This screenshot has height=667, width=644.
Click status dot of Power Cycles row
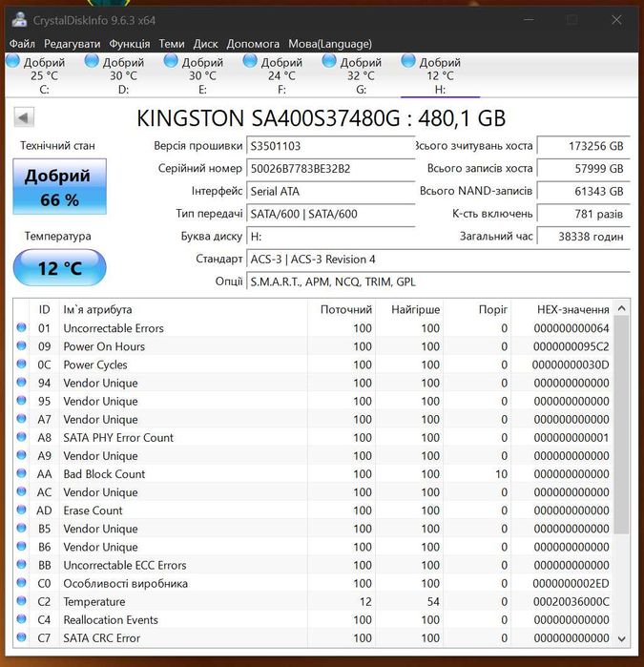click(x=21, y=365)
